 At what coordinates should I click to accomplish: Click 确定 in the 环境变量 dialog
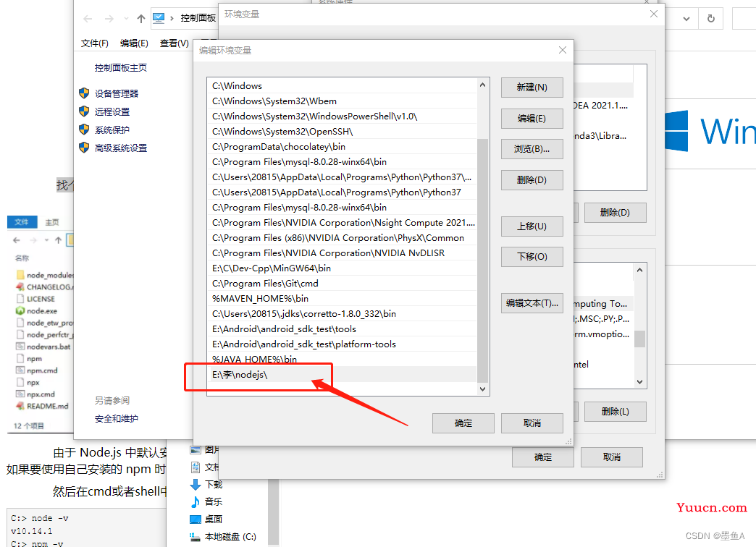[543, 457]
